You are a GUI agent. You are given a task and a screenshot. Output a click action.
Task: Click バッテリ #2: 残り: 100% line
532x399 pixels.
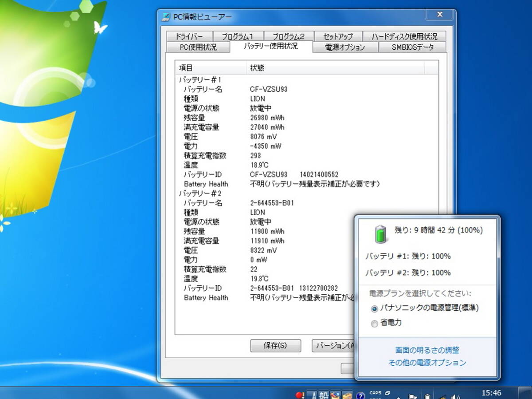pyautogui.click(x=408, y=273)
